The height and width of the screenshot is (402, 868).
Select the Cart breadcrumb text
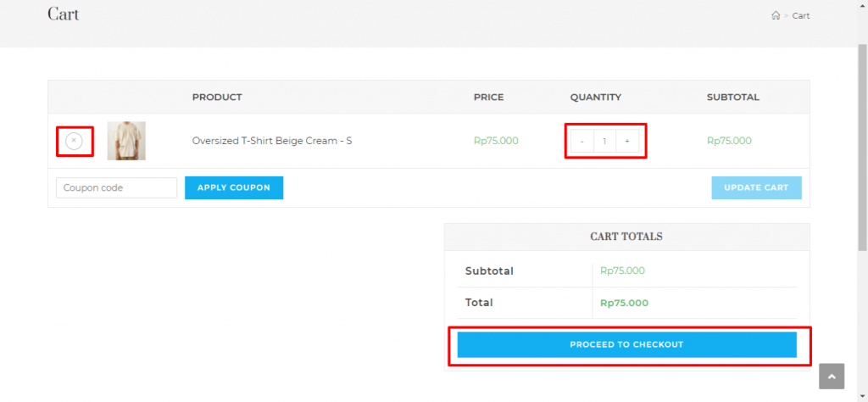point(801,16)
